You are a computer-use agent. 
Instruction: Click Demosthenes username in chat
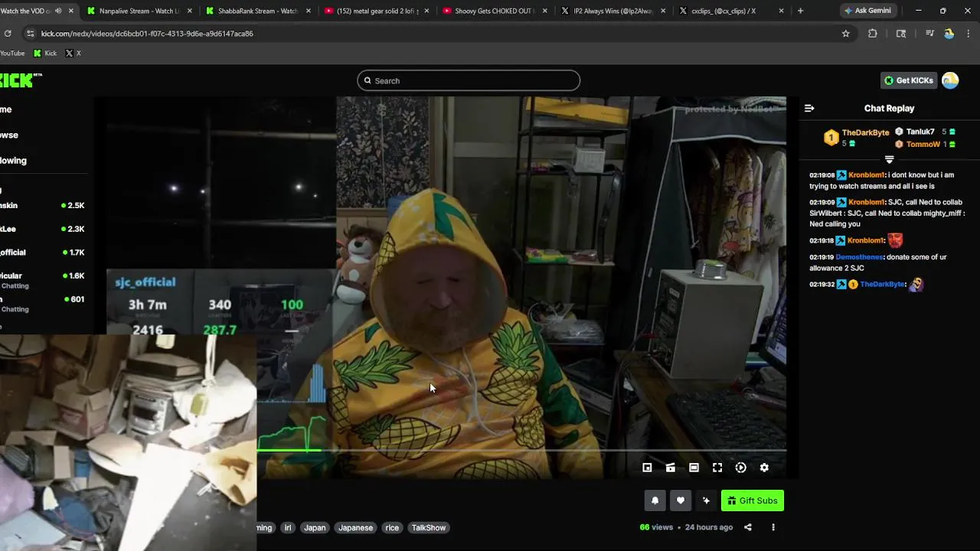pos(860,257)
